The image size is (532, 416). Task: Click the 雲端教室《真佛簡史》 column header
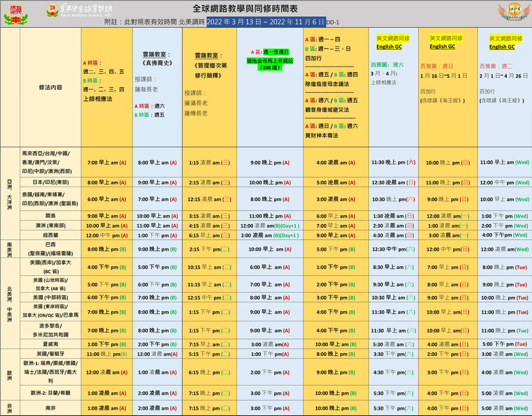[x=157, y=59]
